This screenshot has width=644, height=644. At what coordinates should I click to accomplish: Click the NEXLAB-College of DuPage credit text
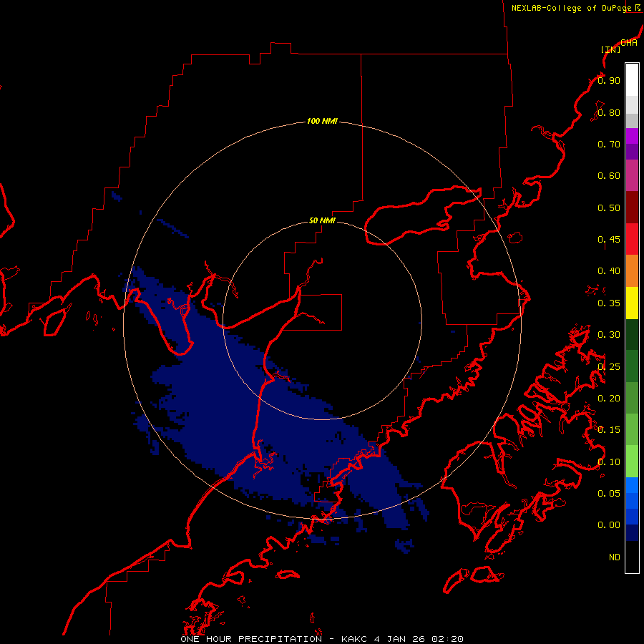571,8
